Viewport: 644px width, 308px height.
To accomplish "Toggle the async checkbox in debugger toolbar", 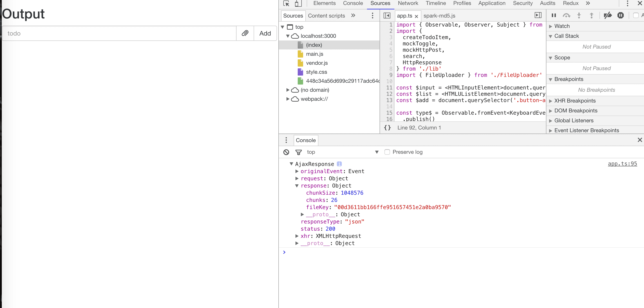I will tap(636, 16).
